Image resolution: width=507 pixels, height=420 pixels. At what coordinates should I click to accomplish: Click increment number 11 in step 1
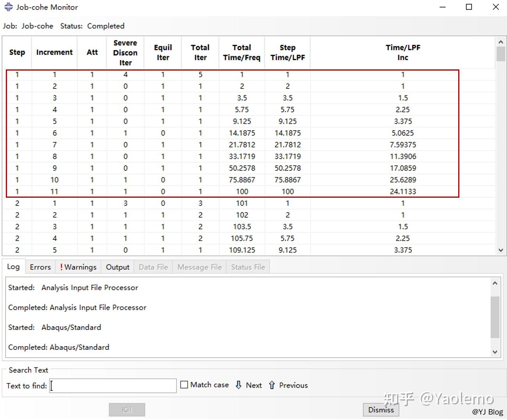point(54,191)
